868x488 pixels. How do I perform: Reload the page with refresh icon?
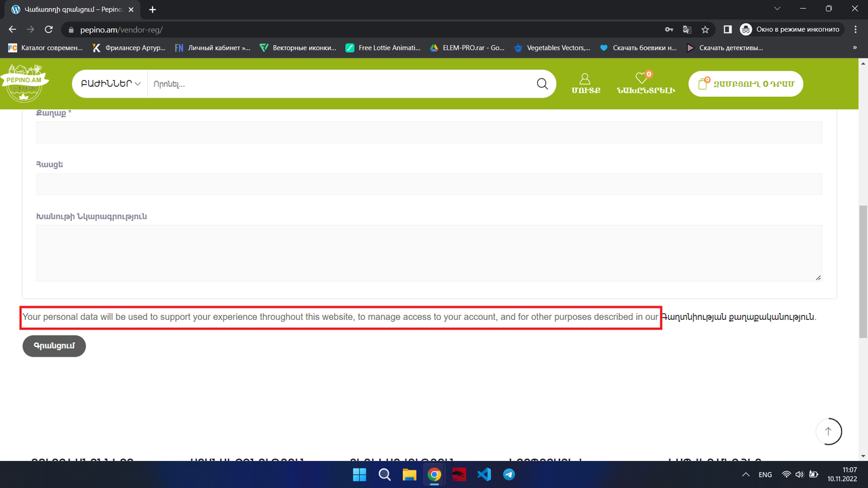(49, 29)
